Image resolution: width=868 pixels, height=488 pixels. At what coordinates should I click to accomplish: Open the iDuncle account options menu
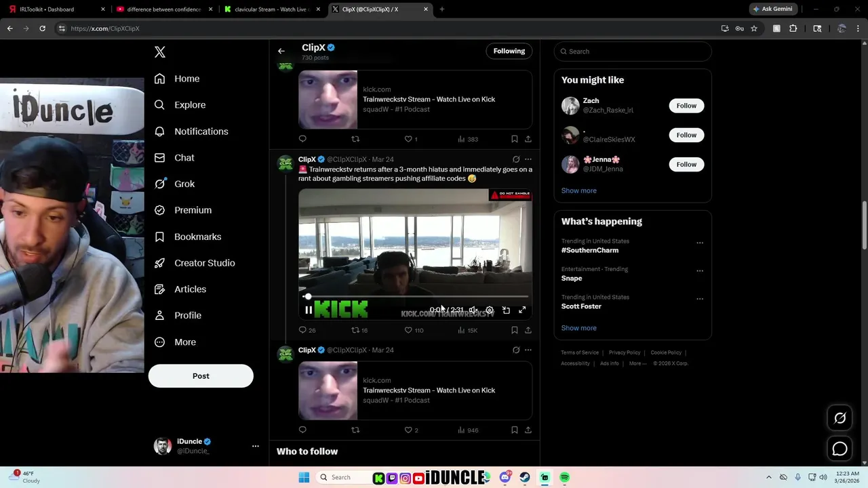tap(256, 446)
